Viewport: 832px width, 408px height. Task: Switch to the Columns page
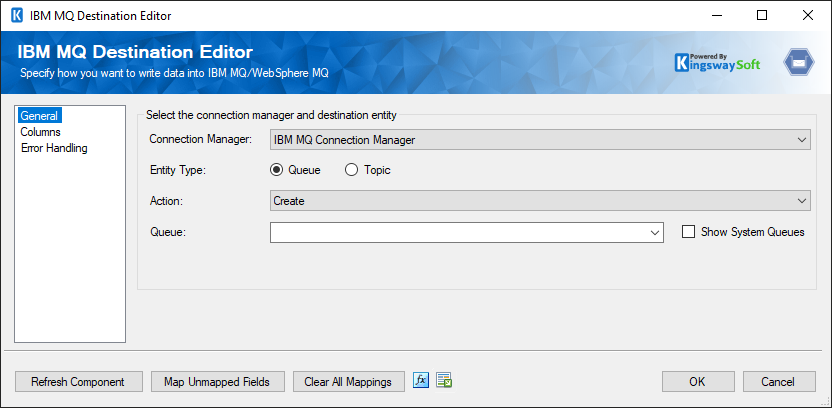pos(41,132)
